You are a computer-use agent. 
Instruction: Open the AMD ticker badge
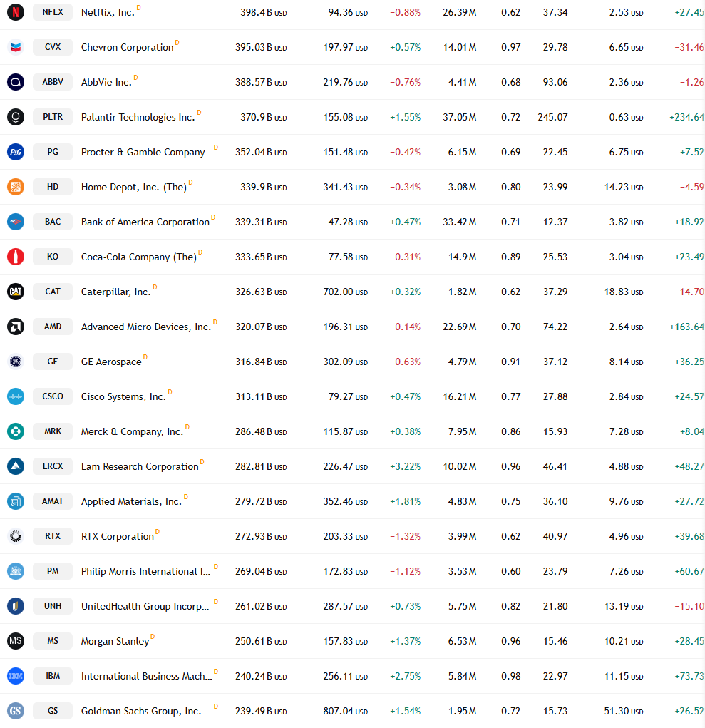tap(53, 327)
